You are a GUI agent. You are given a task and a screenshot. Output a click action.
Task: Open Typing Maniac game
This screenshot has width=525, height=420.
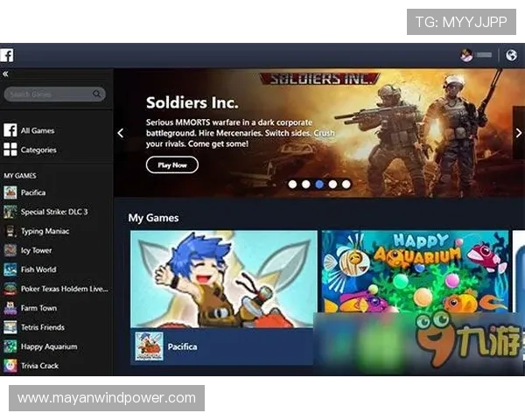pyautogui.click(x=45, y=231)
